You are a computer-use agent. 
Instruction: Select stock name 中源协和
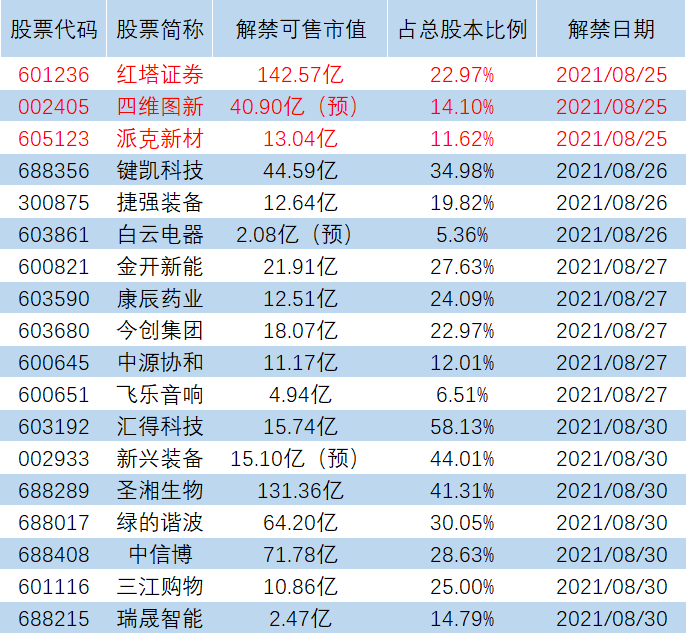point(160,363)
